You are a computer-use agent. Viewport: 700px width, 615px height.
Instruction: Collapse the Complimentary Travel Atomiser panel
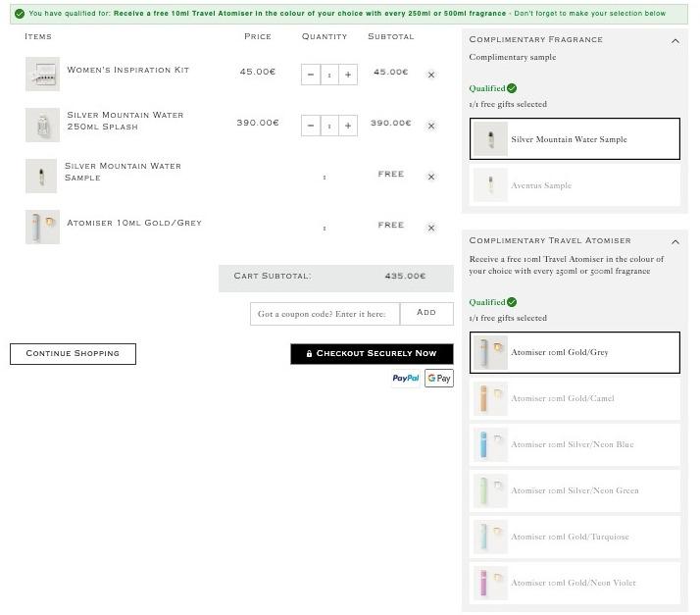675,241
